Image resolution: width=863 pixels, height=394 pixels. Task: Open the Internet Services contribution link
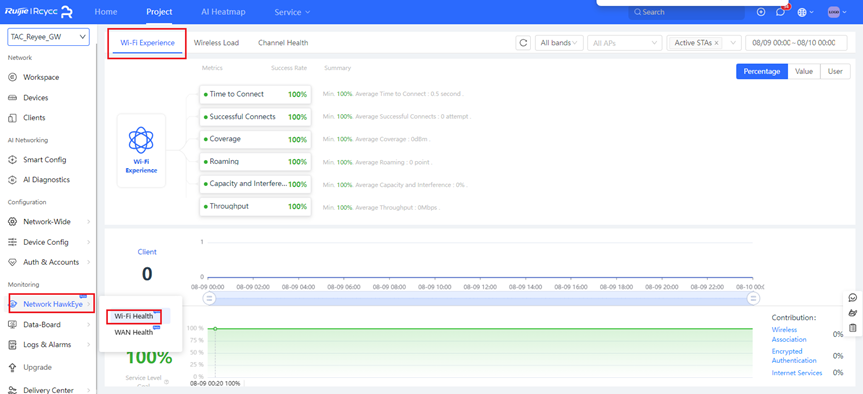tap(797, 373)
